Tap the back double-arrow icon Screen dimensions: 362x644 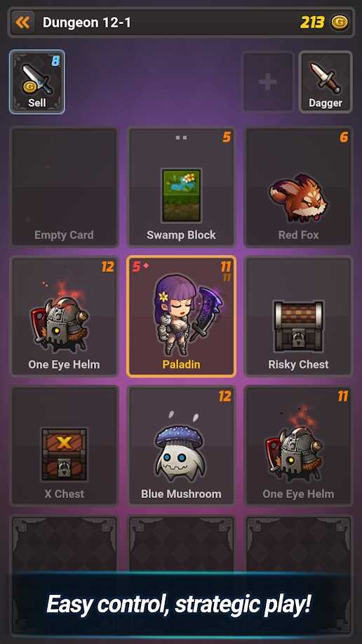[22, 22]
